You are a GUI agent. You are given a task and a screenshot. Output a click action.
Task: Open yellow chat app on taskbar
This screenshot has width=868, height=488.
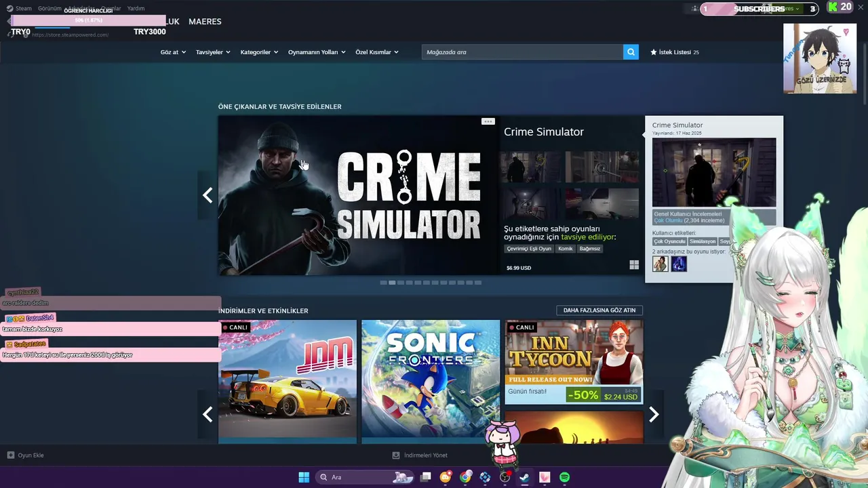click(x=446, y=477)
